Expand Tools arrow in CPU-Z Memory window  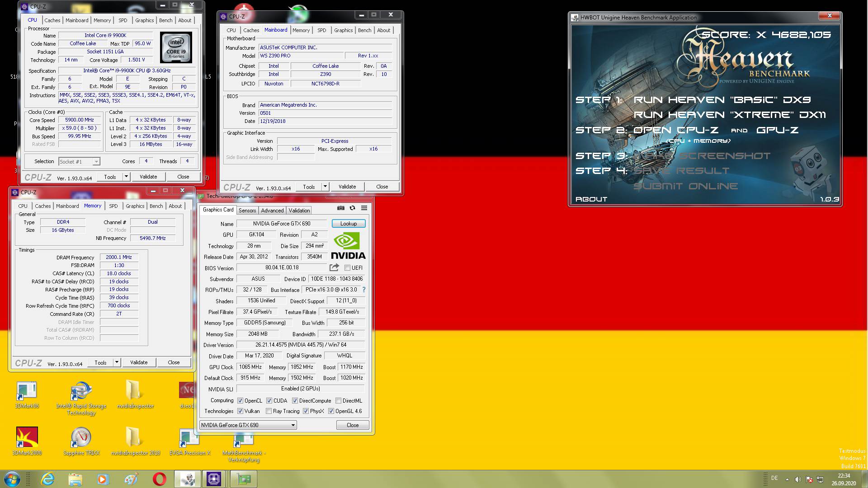coord(117,362)
